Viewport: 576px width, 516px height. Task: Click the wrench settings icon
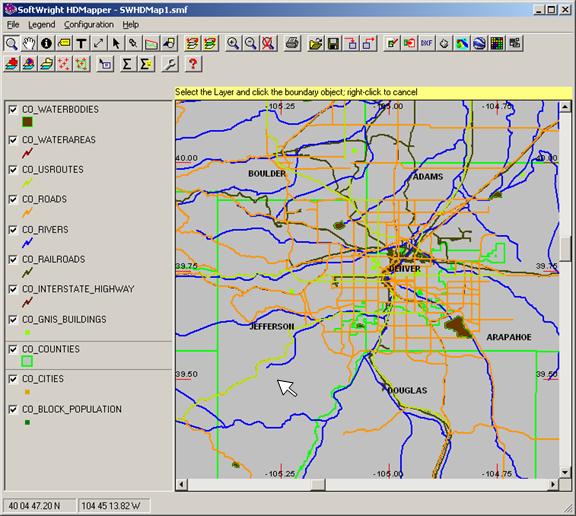click(170, 64)
